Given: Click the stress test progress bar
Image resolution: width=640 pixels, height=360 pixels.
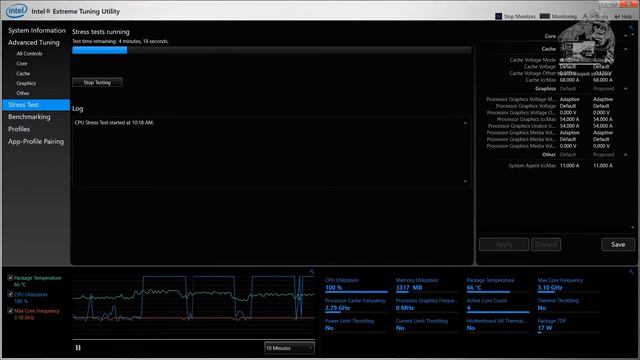Looking at the screenshot, I should pyautogui.click(x=272, y=50).
